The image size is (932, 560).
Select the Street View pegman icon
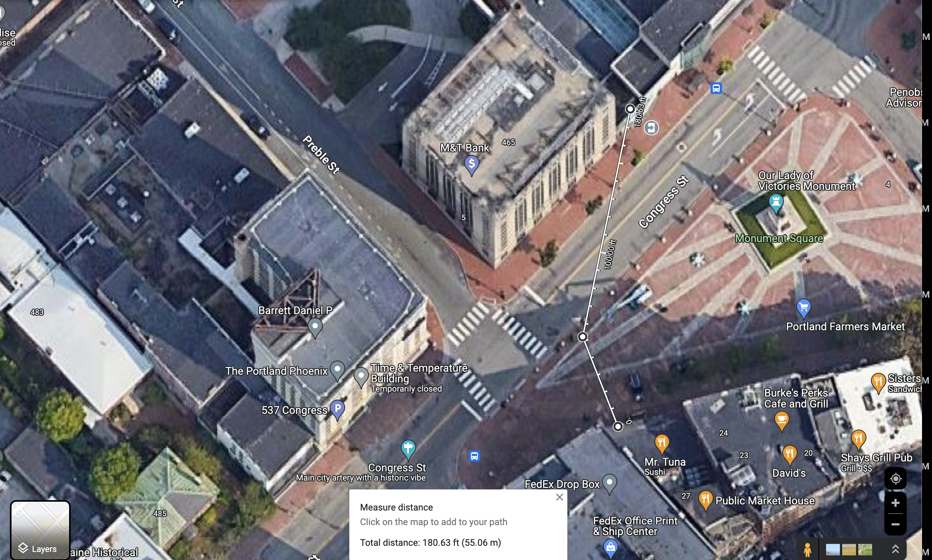pyautogui.click(x=807, y=550)
